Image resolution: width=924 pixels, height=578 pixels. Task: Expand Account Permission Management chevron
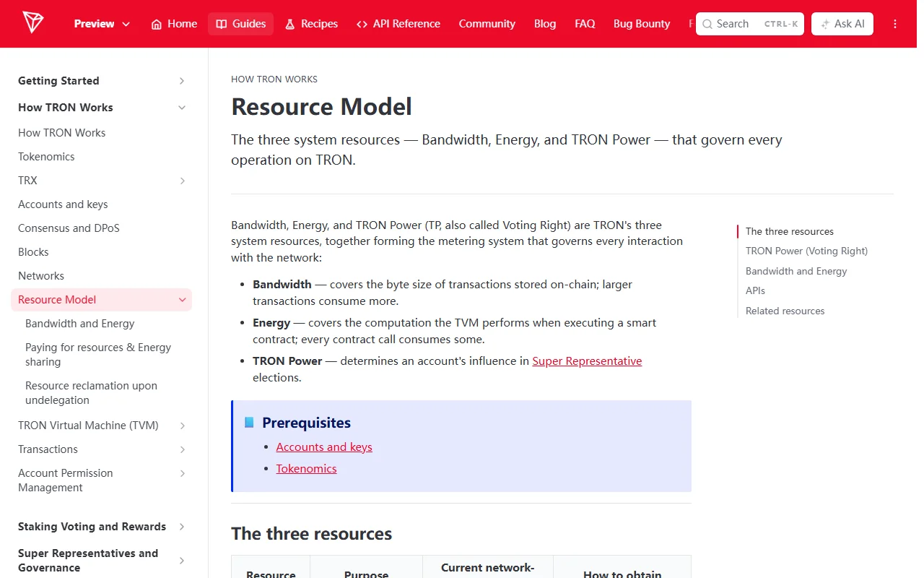(x=183, y=473)
